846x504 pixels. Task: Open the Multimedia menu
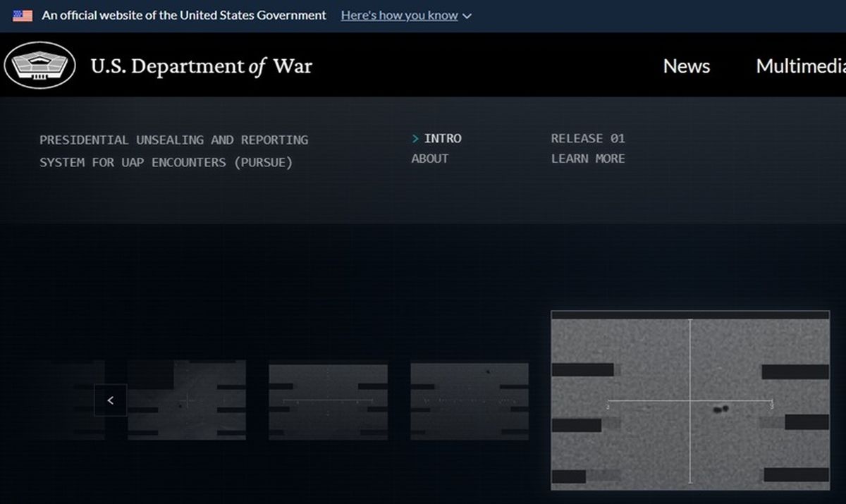[801, 66]
